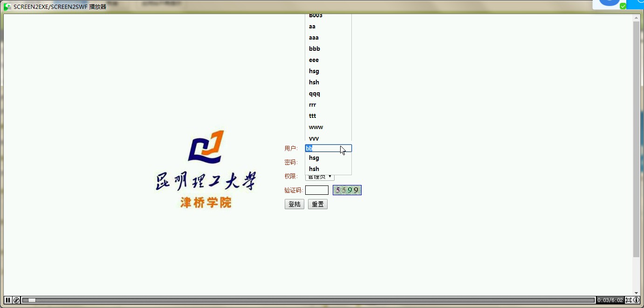Open the 权限 role dropdown
The height and width of the screenshot is (308, 644).
(320, 176)
